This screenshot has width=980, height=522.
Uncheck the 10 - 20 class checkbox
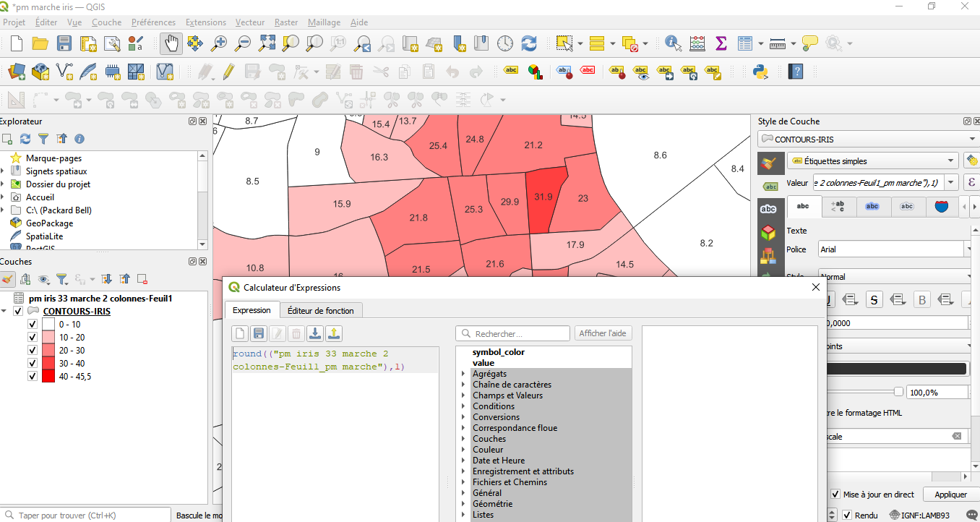32,338
